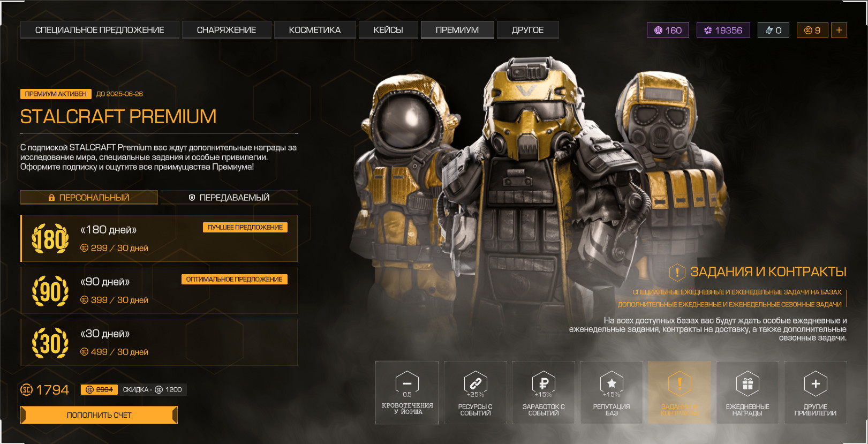Click the 499 / 30 дней price
This screenshot has width=868, height=444.
click(114, 352)
